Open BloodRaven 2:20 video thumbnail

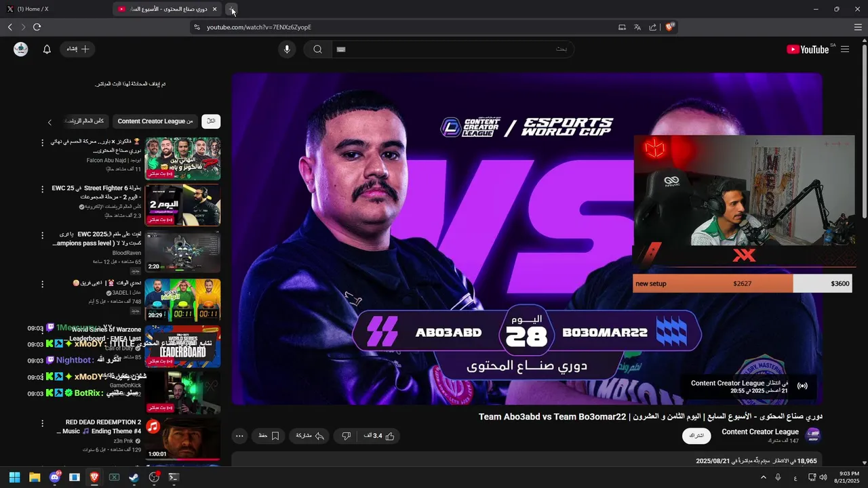[182, 252]
